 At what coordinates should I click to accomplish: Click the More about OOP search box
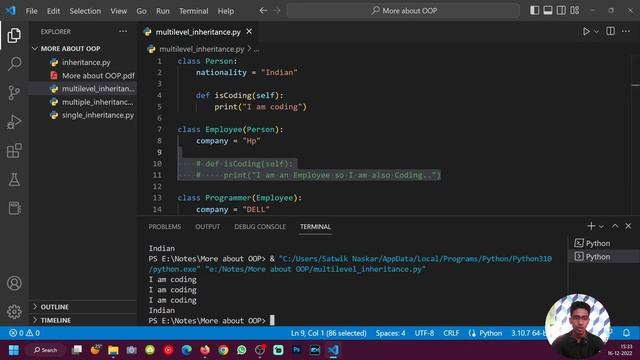(403, 11)
